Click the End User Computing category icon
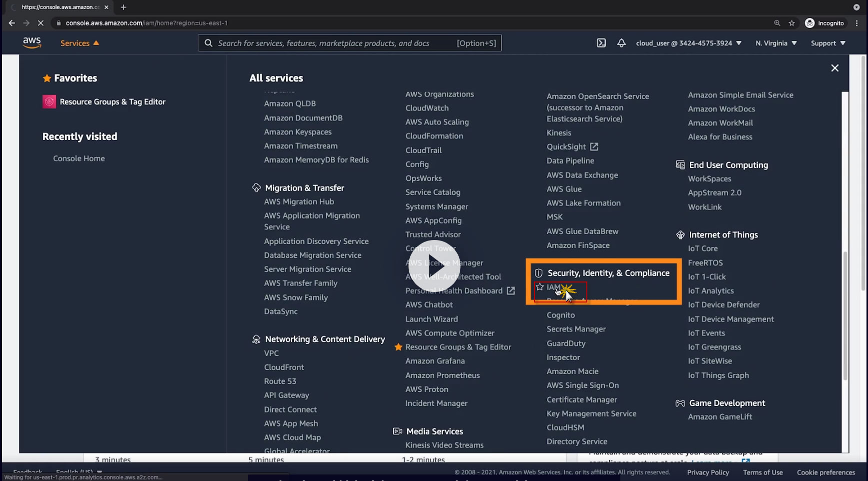Image resolution: width=868 pixels, height=481 pixels. [x=680, y=164]
